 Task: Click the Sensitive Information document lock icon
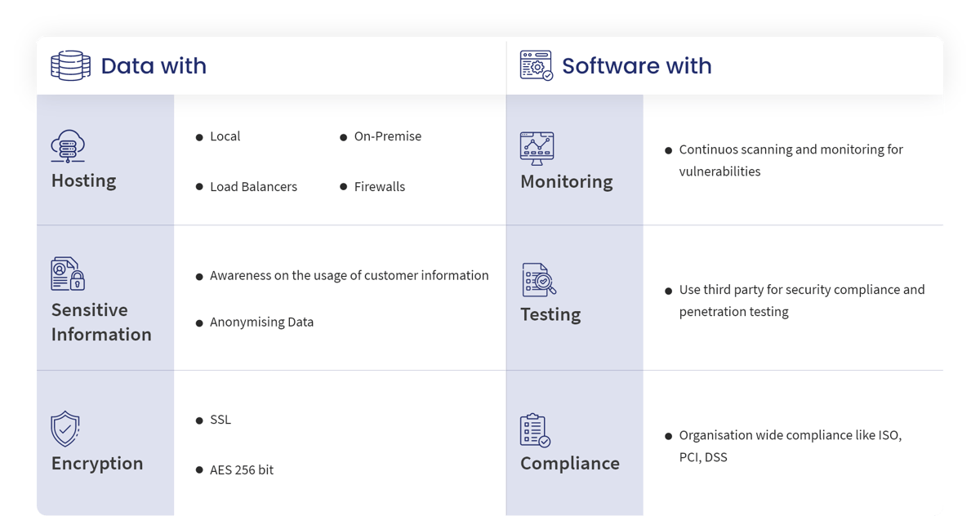68,274
